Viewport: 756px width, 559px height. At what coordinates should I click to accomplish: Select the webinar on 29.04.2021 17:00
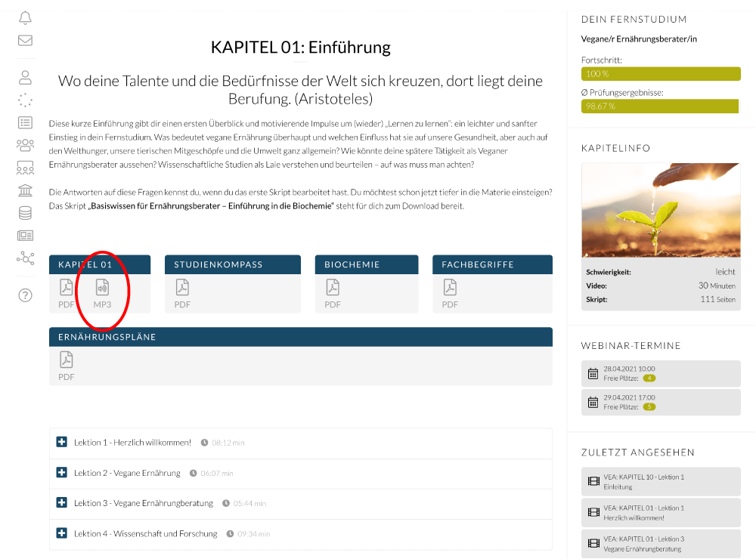click(661, 402)
